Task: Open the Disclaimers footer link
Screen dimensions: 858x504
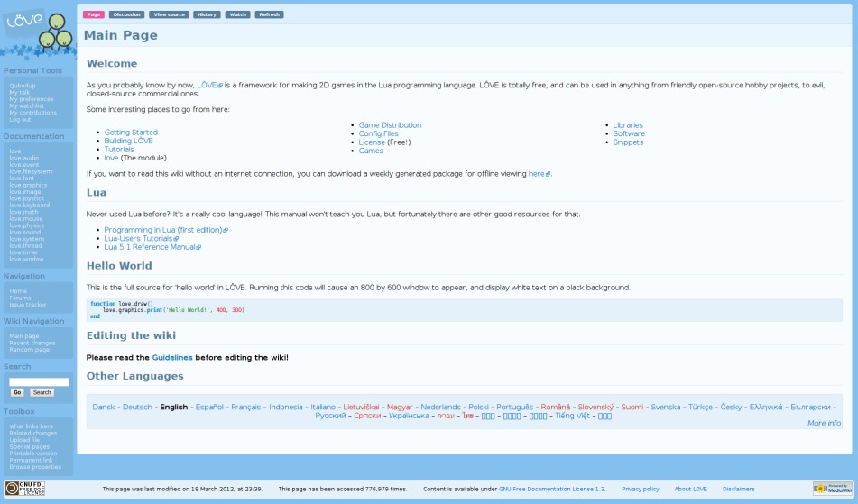Action: 738,490
